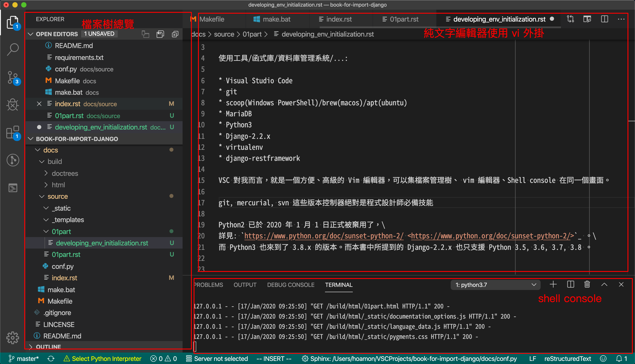The width and height of the screenshot is (635, 364).
Task: Collapse the 01part folder
Action: 46,231
